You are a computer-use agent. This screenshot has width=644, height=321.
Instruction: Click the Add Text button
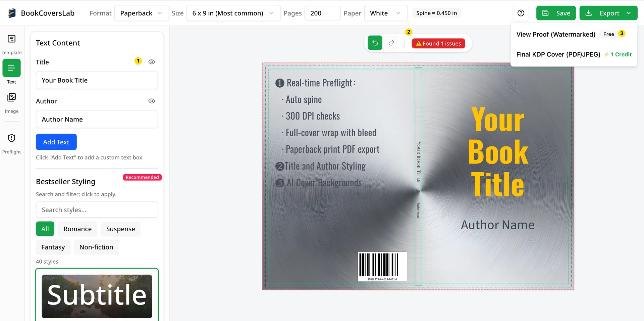click(56, 142)
